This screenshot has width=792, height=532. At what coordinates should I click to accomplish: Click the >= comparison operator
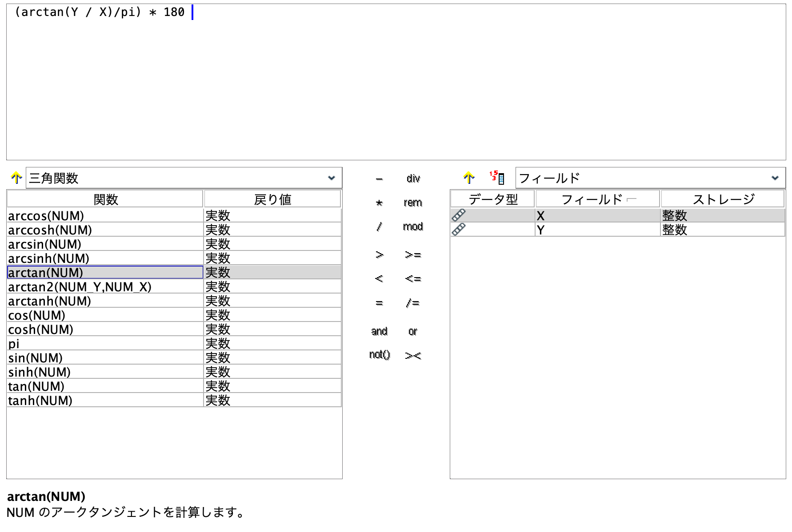click(414, 254)
